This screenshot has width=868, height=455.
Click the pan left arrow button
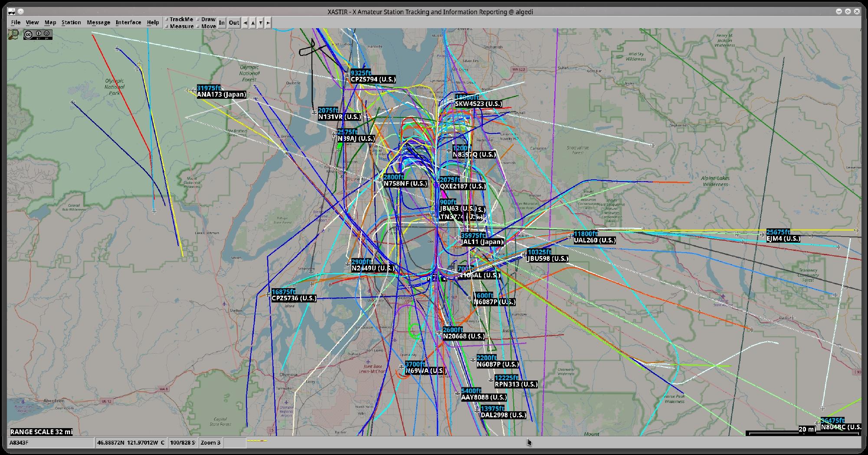pyautogui.click(x=245, y=23)
